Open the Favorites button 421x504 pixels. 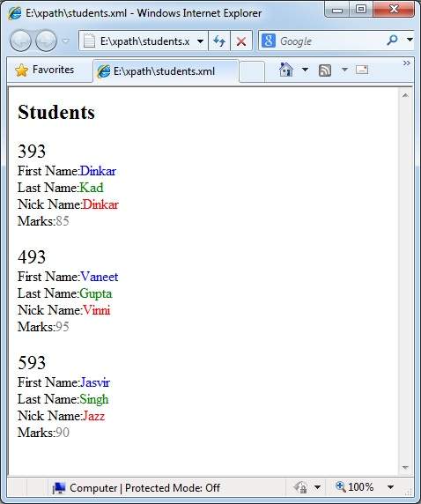(45, 70)
